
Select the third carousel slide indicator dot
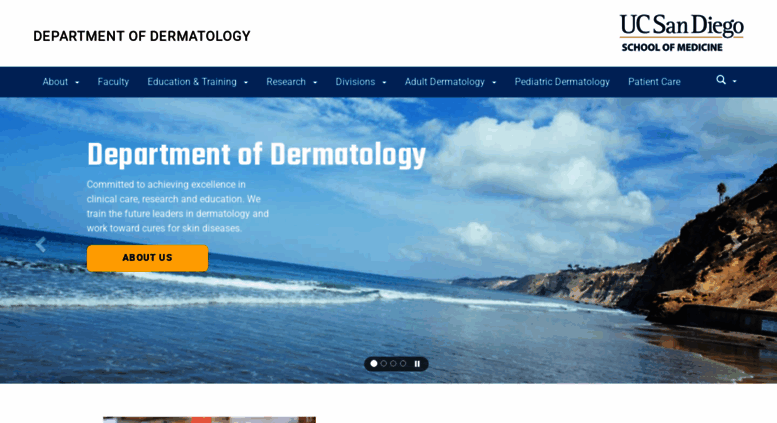[393, 364]
